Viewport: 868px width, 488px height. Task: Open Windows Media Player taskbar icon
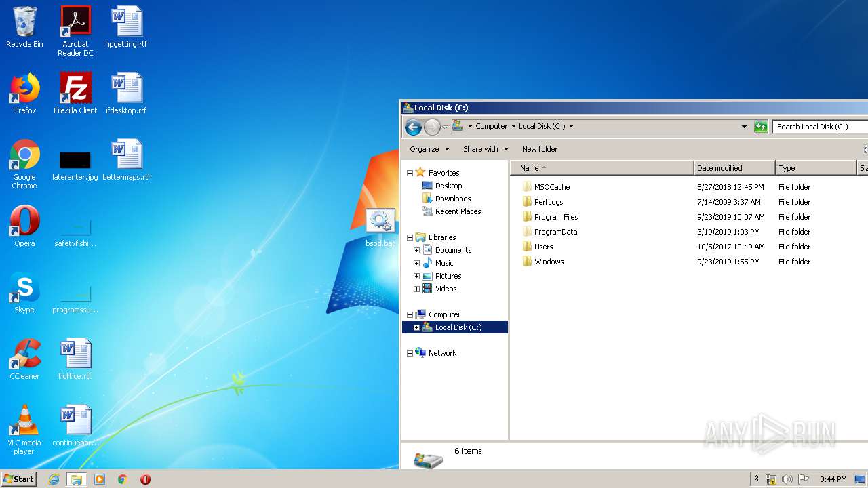[100, 479]
